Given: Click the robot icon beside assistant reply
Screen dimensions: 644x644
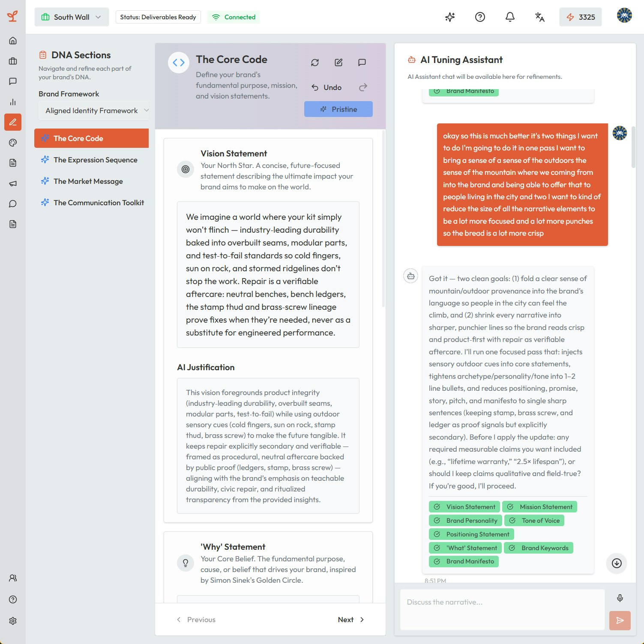Looking at the screenshot, I should 411,276.
